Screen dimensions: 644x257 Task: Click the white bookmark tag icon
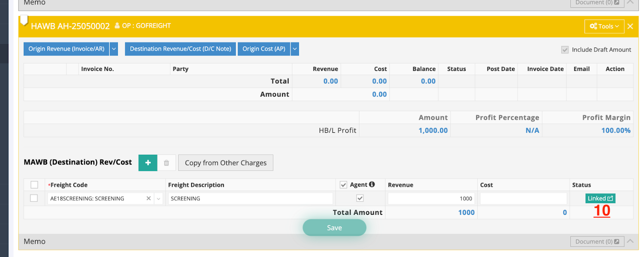coord(24,20)
